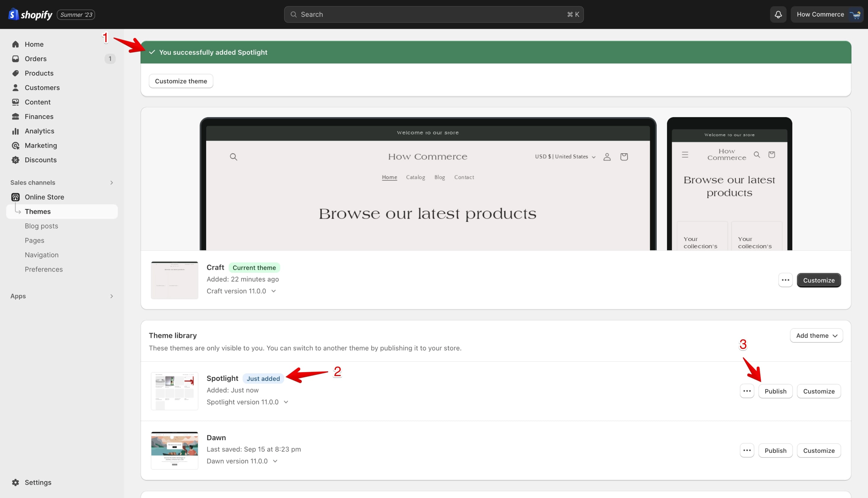868x498 pixels.
Task: Click the Summer '23 badge
Action: (76, 15)
